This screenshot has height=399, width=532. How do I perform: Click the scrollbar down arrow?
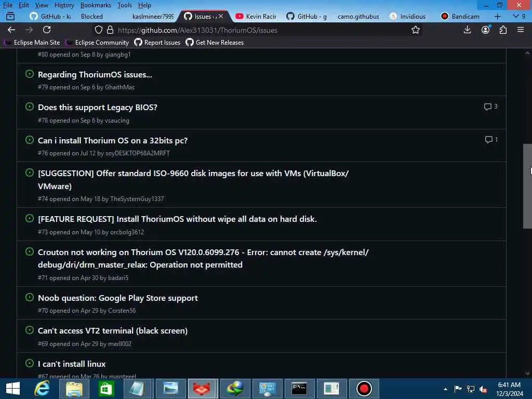pyautogui.click(x=527, y=373)
